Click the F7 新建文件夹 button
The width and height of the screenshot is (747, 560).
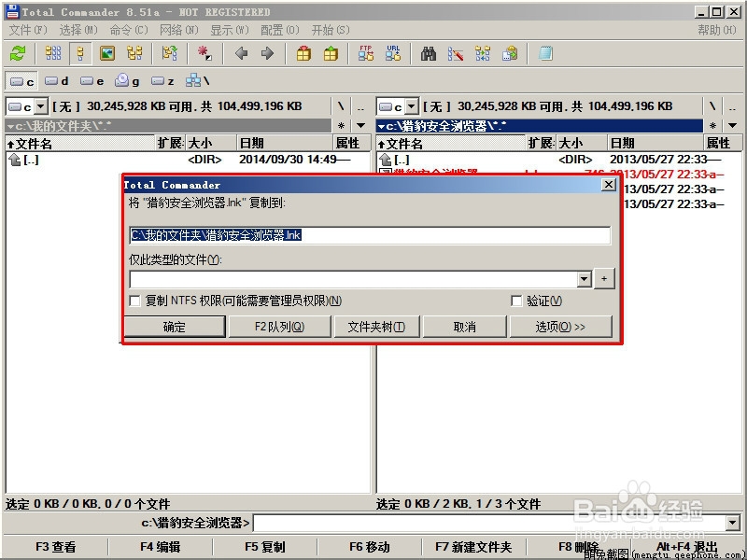tap(473, 547)
